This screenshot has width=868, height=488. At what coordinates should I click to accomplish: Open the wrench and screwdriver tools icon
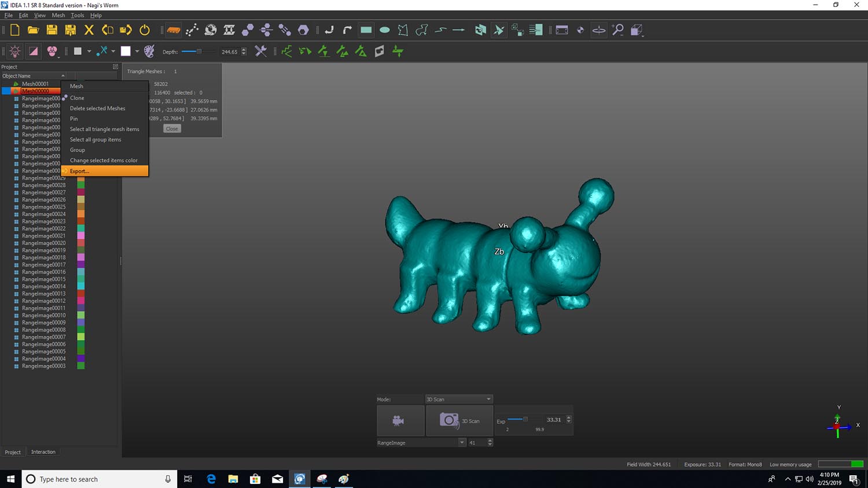click(261, 51)
